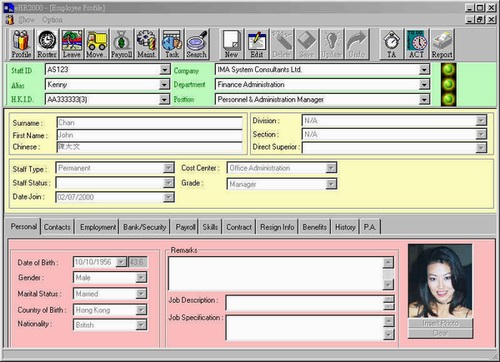Switch to the P.A. tab
The height and width of the screenshot is (362, 500).
pos(370,227)
